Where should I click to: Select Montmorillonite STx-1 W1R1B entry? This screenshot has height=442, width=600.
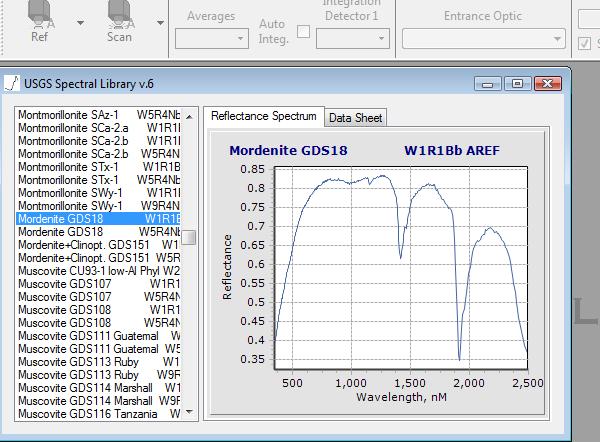coord(99,167)
